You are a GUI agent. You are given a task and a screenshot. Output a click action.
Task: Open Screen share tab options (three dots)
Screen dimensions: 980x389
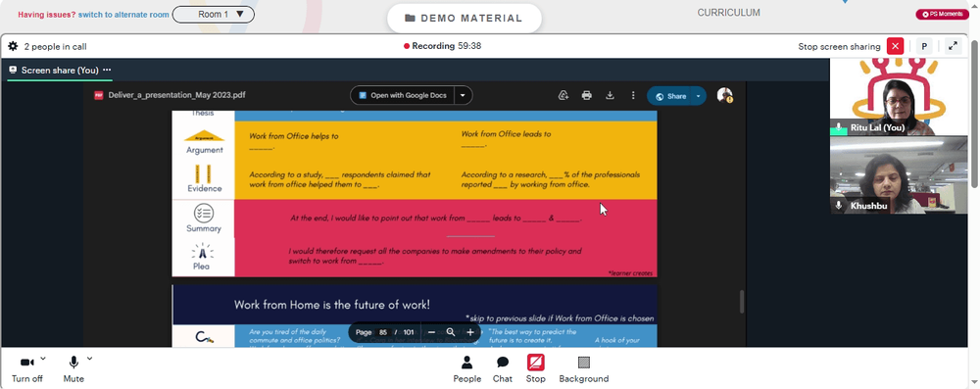coord(107,70)
